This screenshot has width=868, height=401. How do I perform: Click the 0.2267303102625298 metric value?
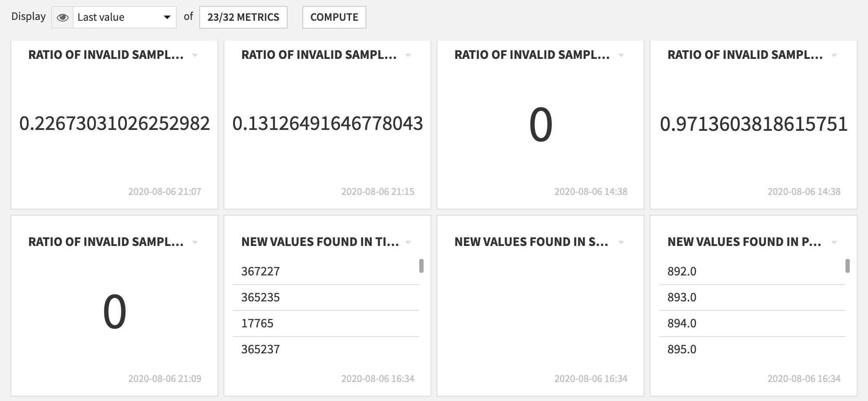tap(114, 124)
